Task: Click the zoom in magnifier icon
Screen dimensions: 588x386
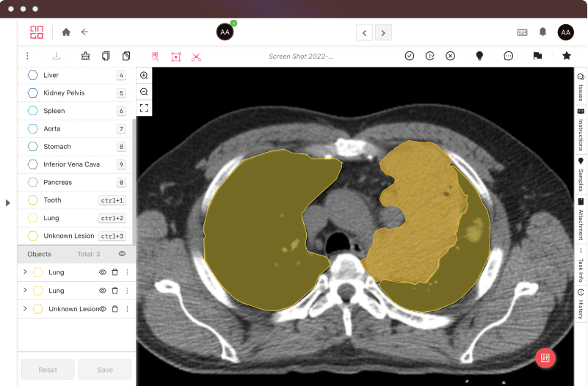Action: click(144, 76)
